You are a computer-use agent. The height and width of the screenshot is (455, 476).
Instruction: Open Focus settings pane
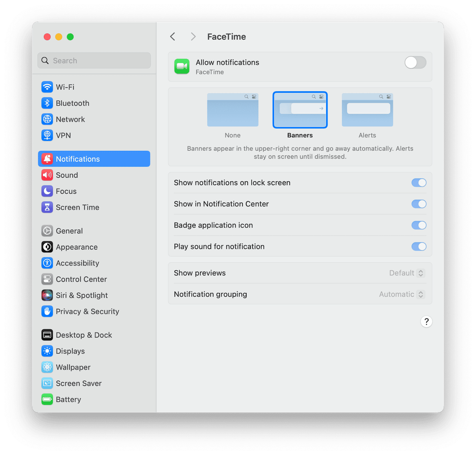94,191
